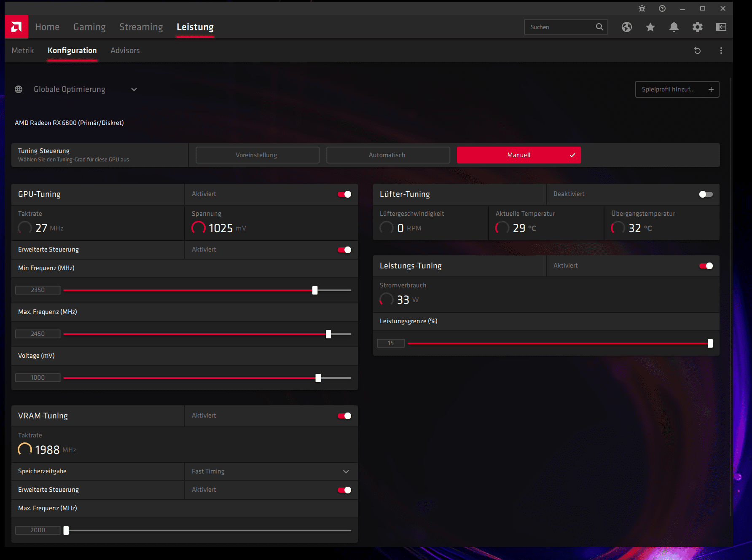Click the vertical scrollbar on right edge
The image size is (752, 560).
[731, 297]
